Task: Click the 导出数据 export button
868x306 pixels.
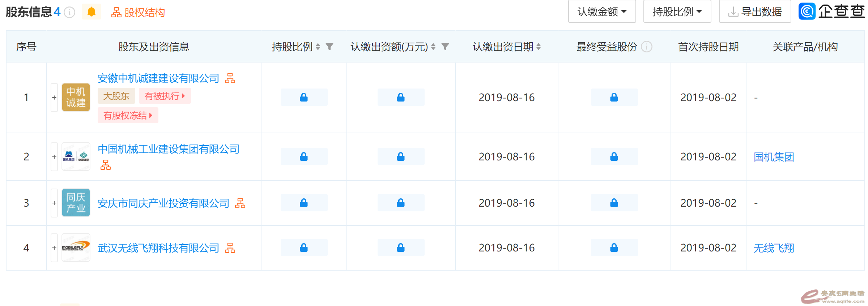Action: 755,12
